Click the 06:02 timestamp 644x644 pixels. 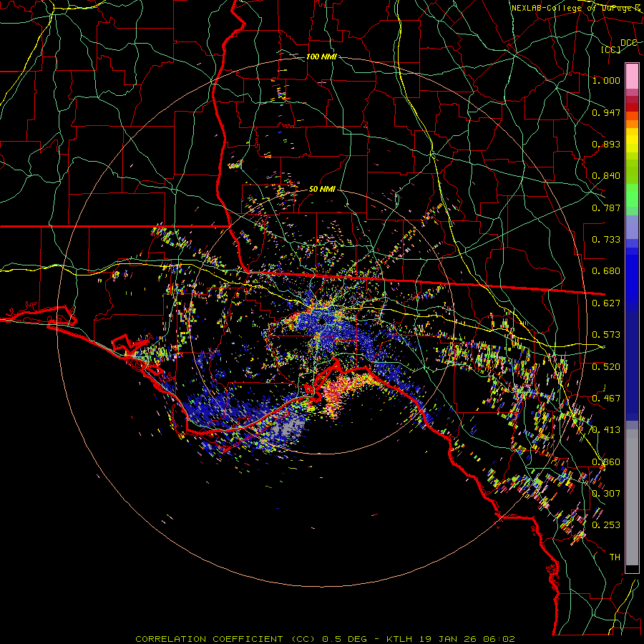point(499,639)
